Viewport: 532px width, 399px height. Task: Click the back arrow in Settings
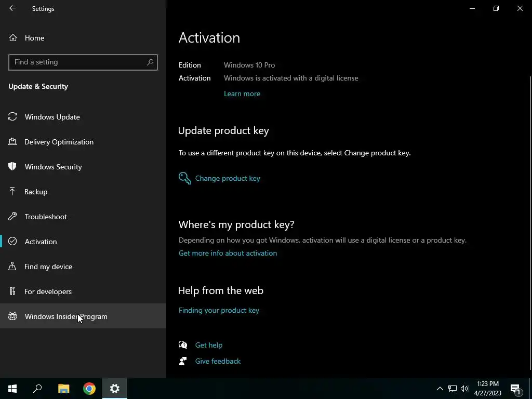tap(12, 8)
